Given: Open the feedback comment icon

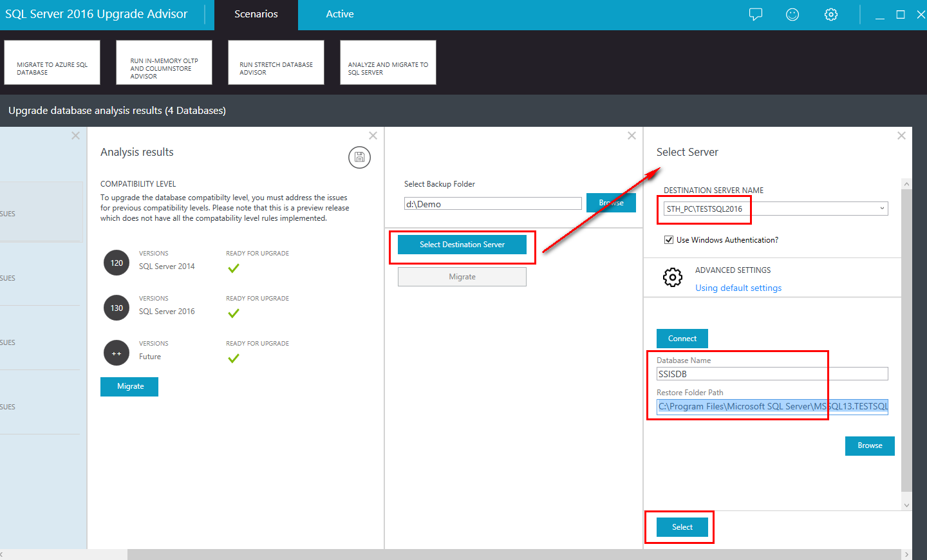Looking at the screenshot, I should click(x=756, y=14).
